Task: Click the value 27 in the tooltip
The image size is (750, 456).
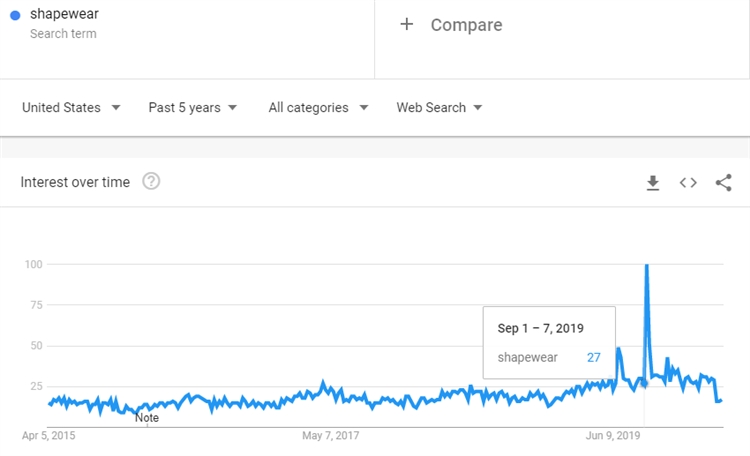Action: pyautogui.click(x=594, y=357)
